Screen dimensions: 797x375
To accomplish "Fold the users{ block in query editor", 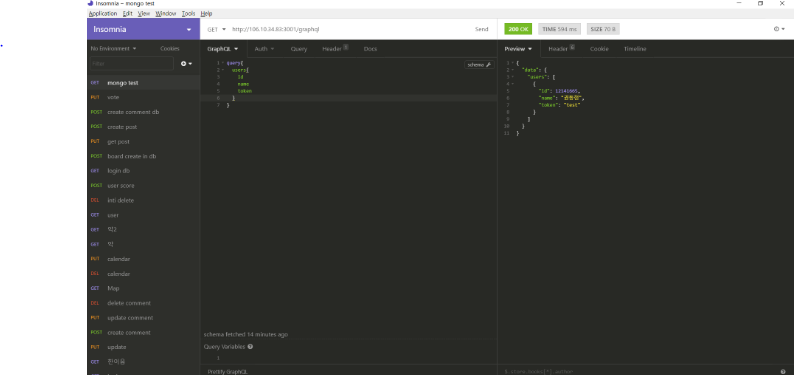I will coord(223,70).
